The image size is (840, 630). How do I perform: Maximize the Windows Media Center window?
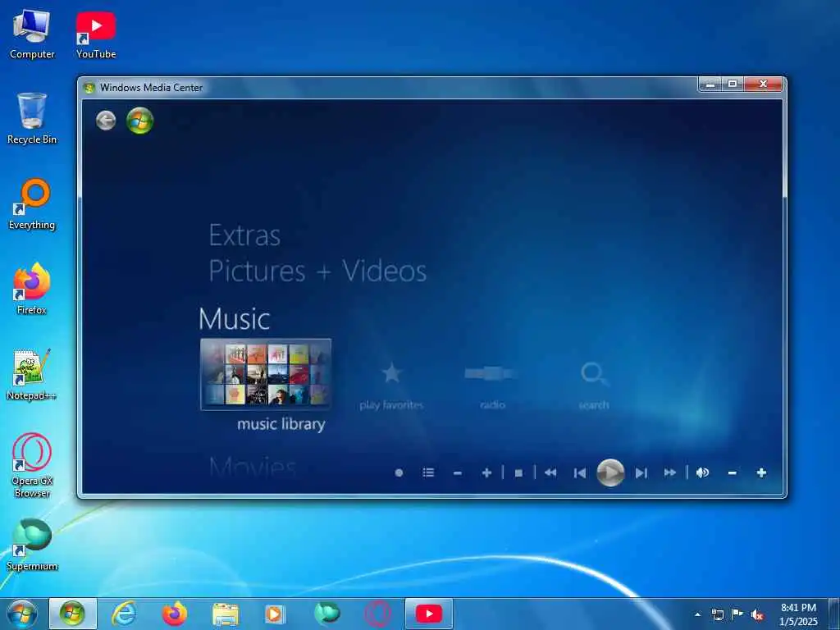(x=733, y=84)
